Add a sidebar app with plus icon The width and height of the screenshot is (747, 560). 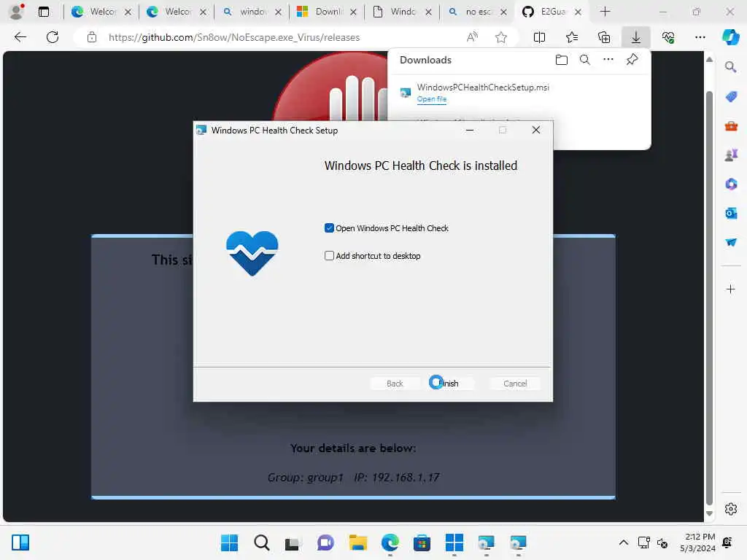[x=731, y=289]
